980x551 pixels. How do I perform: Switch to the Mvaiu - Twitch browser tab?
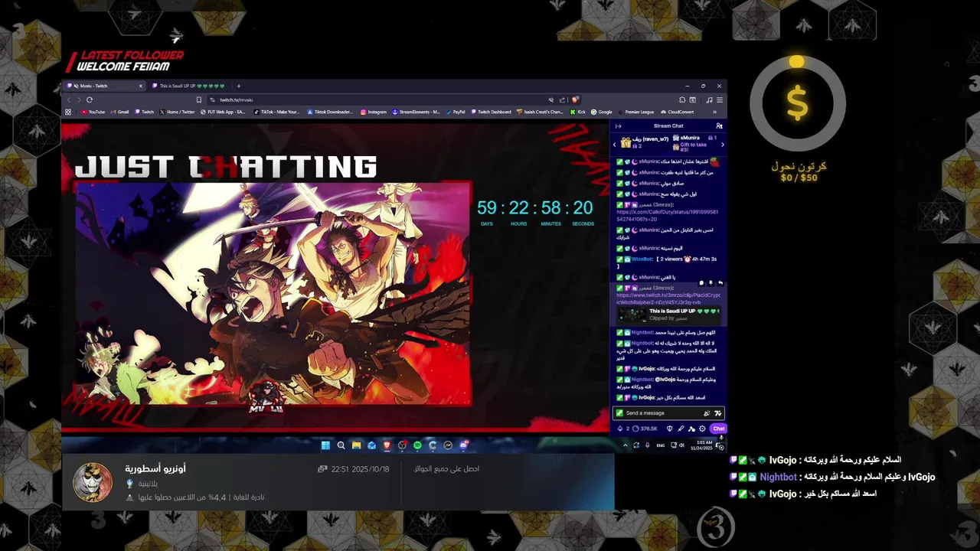pyautogui.click(x=103, y=86)
